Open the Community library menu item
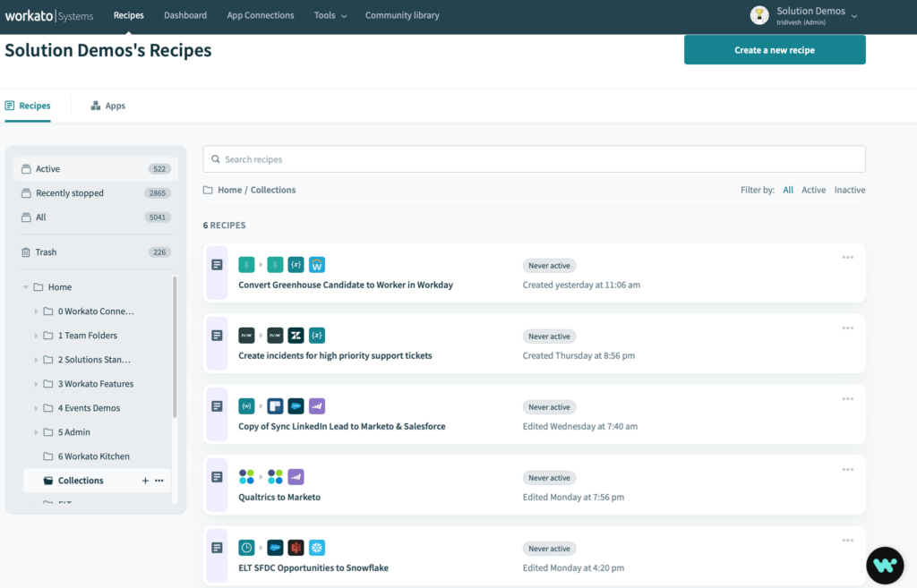Image resolution: width=917 pixels, height=588 pixels. pos(401,15)
